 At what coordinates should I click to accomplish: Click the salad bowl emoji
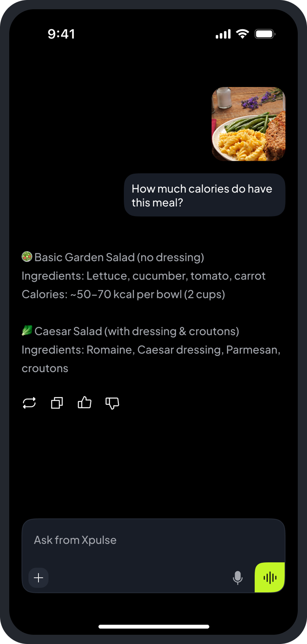(x=27, y=257)
